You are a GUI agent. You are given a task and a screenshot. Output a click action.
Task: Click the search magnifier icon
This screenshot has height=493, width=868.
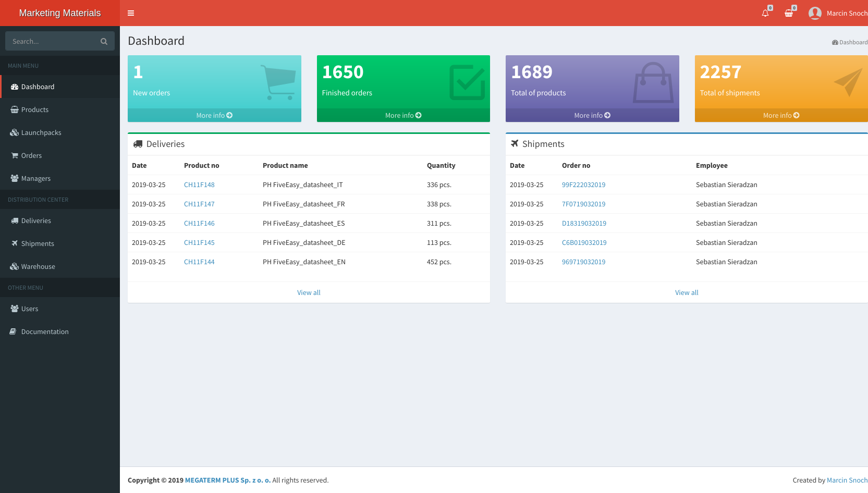coord(104,41)
